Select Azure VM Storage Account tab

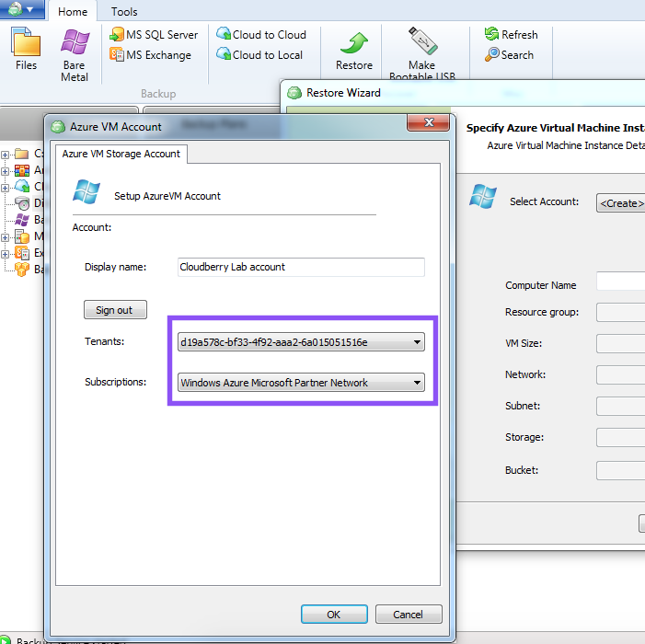tap(121, 154)
